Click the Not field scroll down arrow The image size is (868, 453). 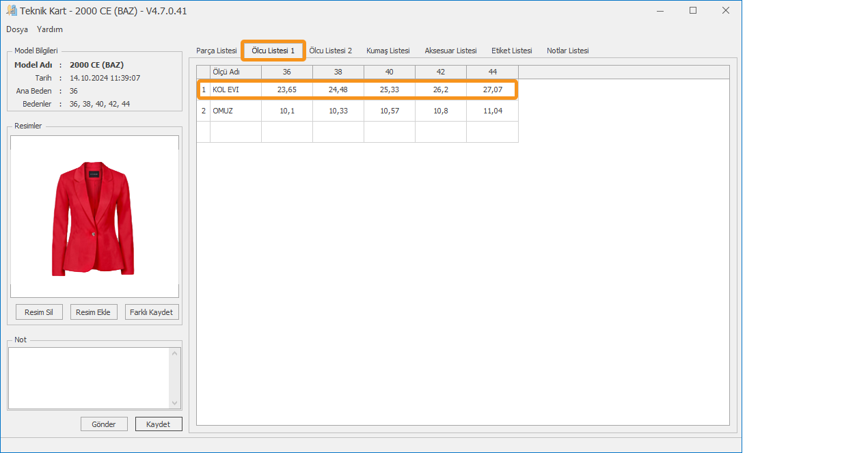174,403
